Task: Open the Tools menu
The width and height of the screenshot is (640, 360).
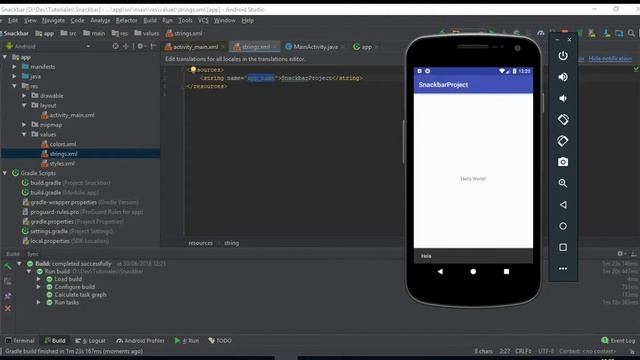Action: [185, 20]
